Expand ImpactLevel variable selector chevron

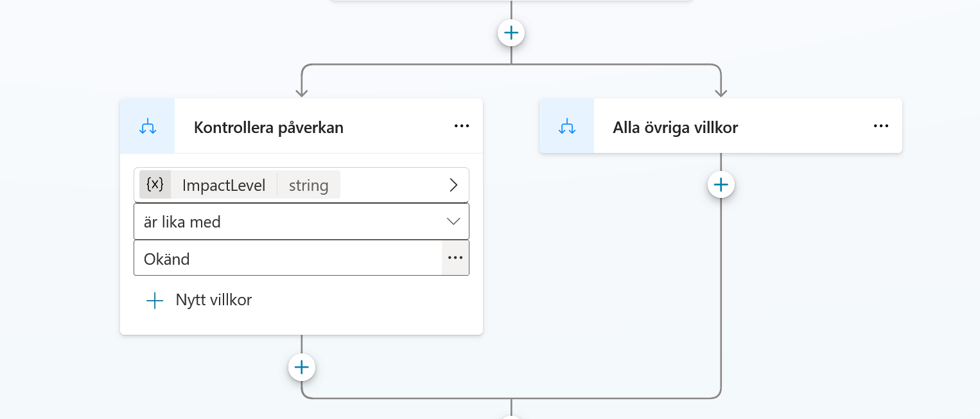[453, 185]
